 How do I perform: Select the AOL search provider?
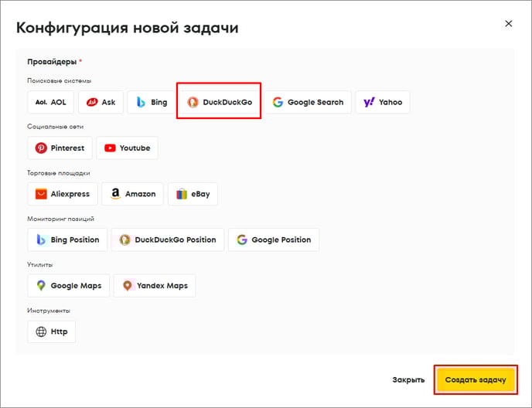(50, 102)
